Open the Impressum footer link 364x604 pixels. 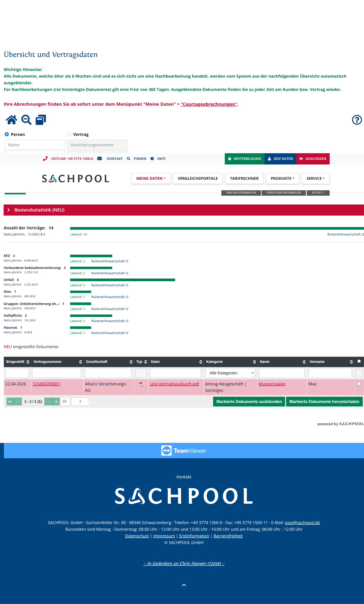[164, 536]
